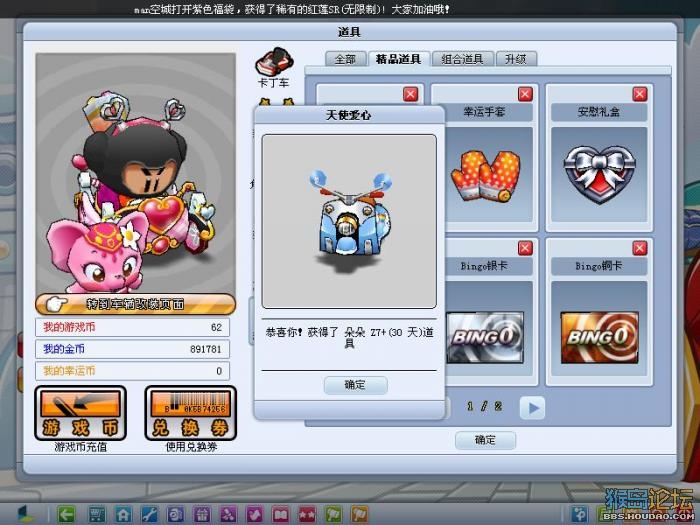Open the 组合道具 tab
This screenshot has width=700, height=525.
point(462,59)
